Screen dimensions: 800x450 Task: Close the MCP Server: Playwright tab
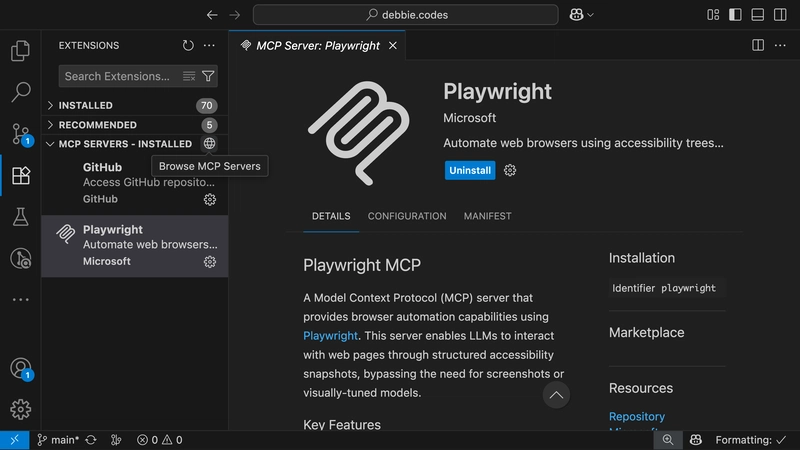(x=393, y=45)
